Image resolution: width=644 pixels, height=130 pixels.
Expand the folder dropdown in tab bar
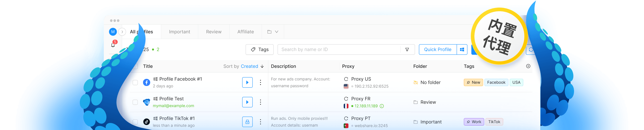[x=273, y=32]
